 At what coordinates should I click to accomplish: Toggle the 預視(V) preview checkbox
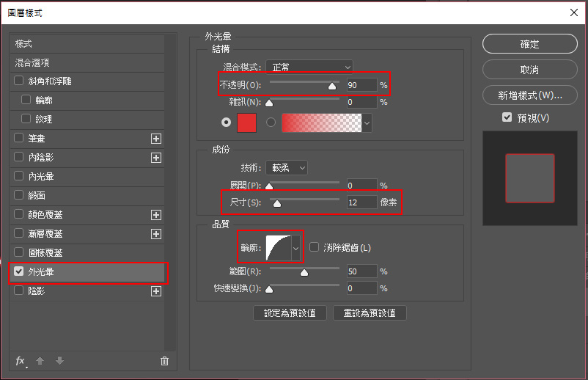pos(507,117)
